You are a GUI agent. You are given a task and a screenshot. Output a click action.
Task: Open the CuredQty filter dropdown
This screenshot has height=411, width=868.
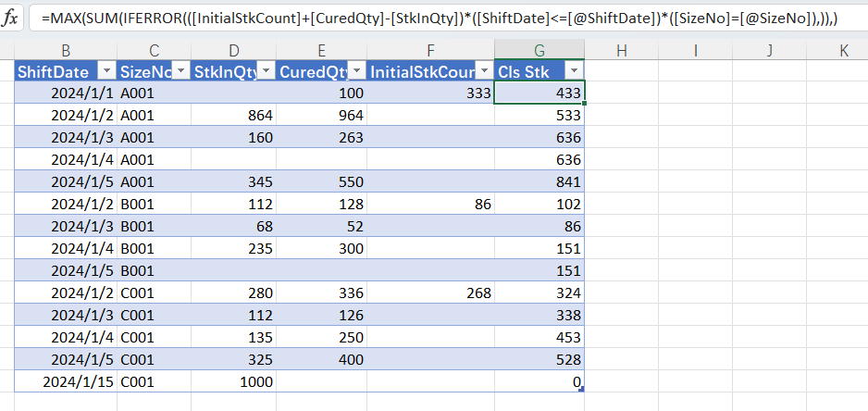click(x=356, y=71)
